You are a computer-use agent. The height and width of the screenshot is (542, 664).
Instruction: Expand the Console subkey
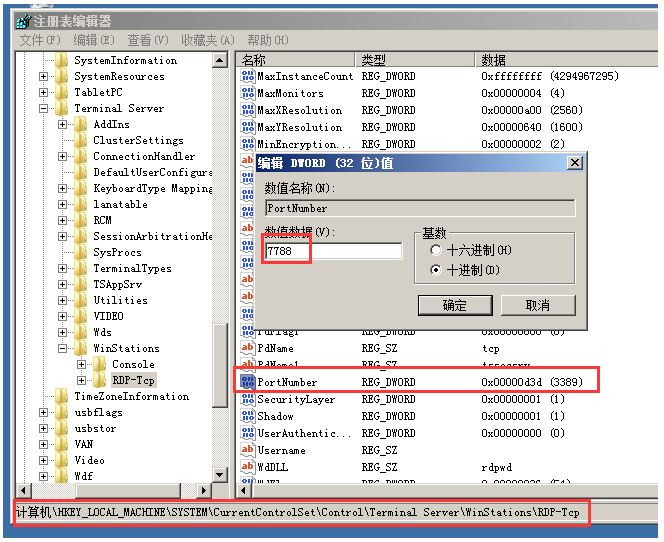click(82, 364)
